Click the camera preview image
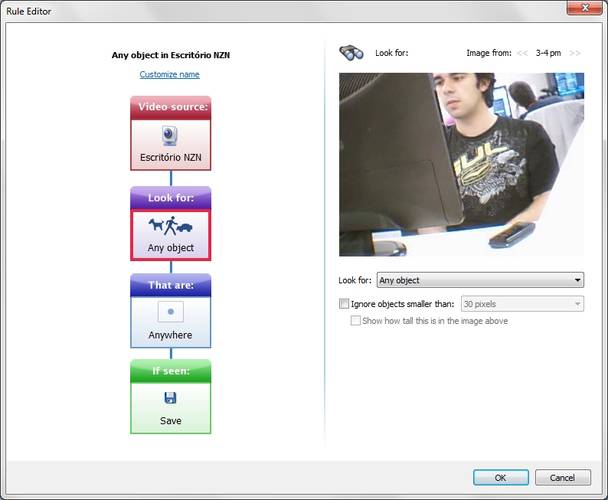608x500 pixels. [461, 164]
